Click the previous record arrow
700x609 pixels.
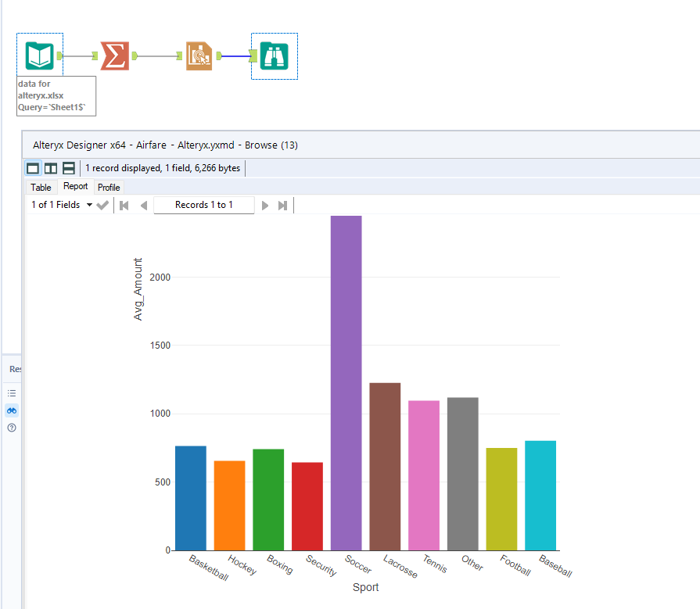click(142, 204)
